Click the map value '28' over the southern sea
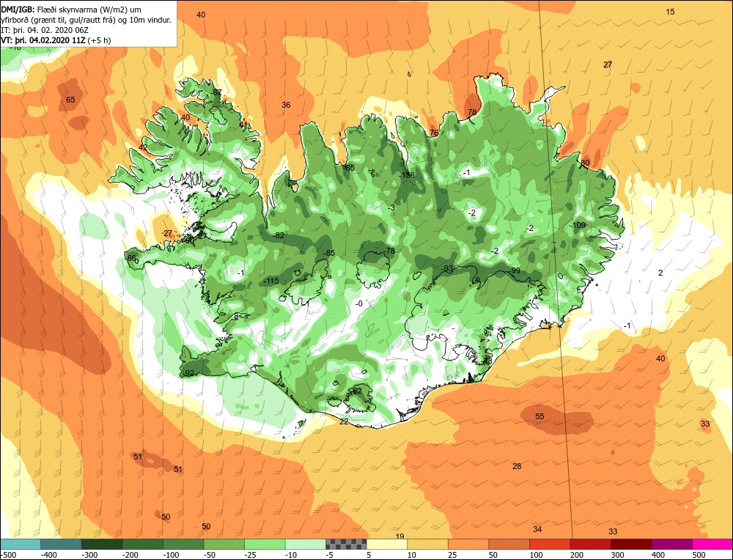Image resolution: width=733 pixels, height=560 pixels. click(x=517, y=466)
